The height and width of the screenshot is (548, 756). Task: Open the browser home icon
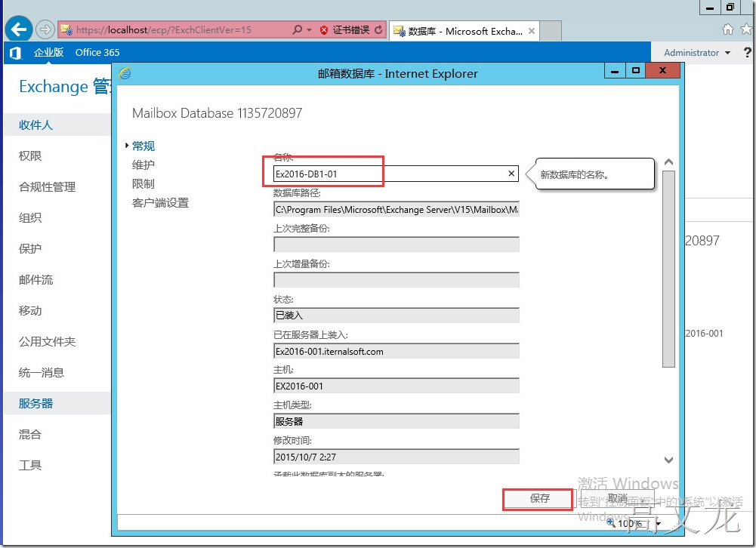(727, 29)
